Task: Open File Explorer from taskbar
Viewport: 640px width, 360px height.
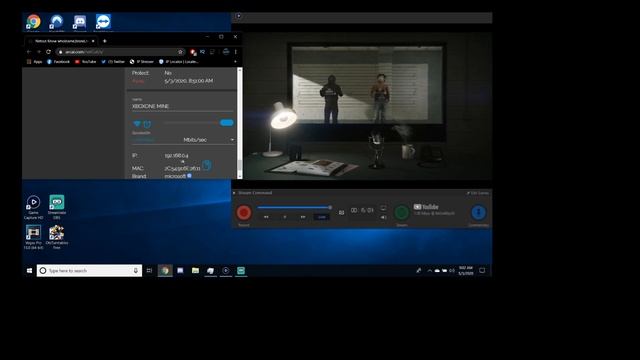Action: pyautogui.click(x=196, y=271)
